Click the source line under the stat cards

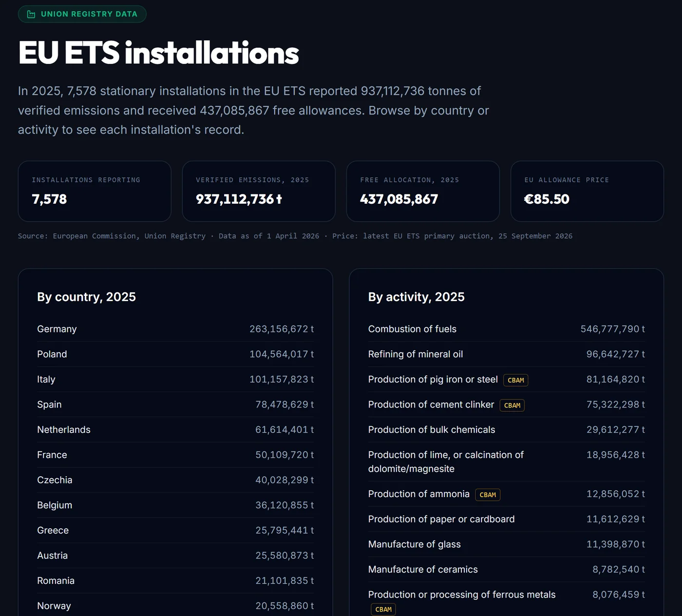[x=295, y=236]
